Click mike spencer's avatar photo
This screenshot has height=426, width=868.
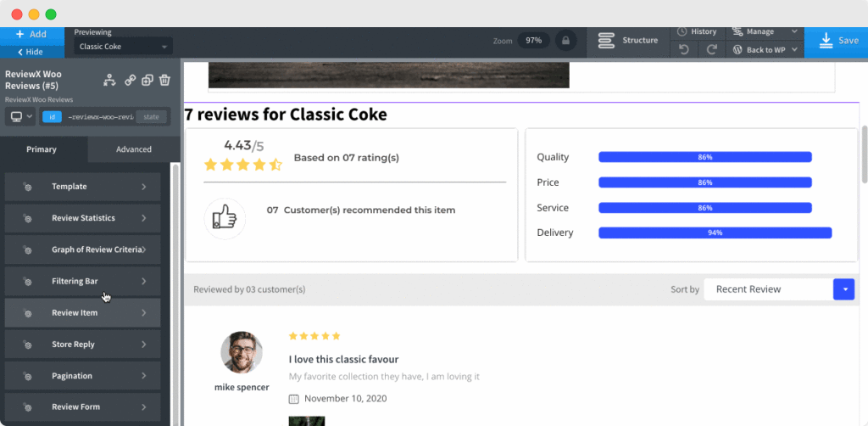tap(242, 352)
